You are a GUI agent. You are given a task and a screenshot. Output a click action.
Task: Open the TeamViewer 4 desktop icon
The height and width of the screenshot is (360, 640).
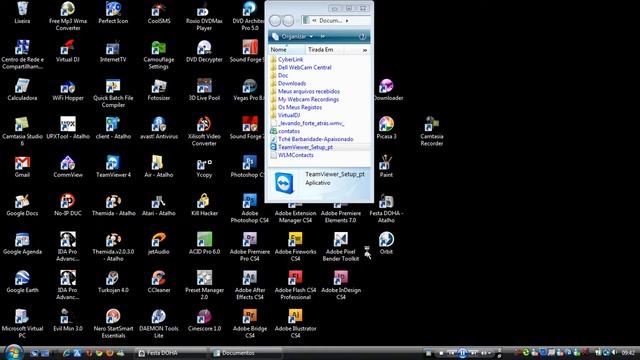113,167
